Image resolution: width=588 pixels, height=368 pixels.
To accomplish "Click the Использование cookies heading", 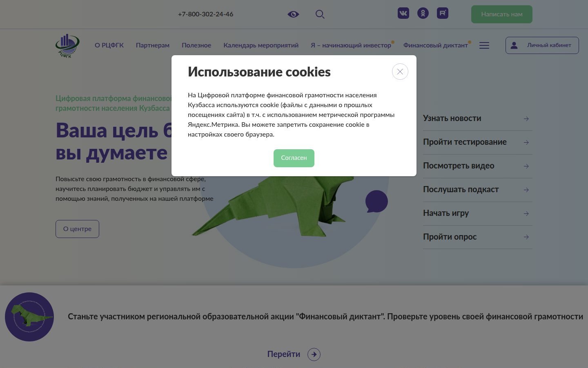I will click(x=259, y=72).
